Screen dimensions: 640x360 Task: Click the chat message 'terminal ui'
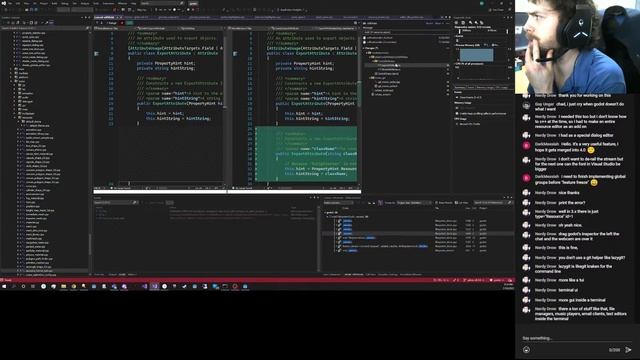point(568,290)
